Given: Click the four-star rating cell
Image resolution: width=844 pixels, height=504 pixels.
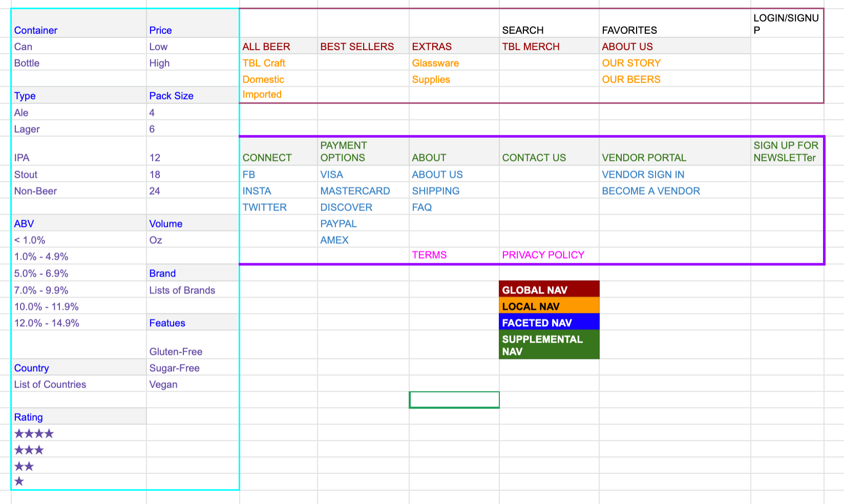Looking at the screenshot, I should tap(79, 433).
